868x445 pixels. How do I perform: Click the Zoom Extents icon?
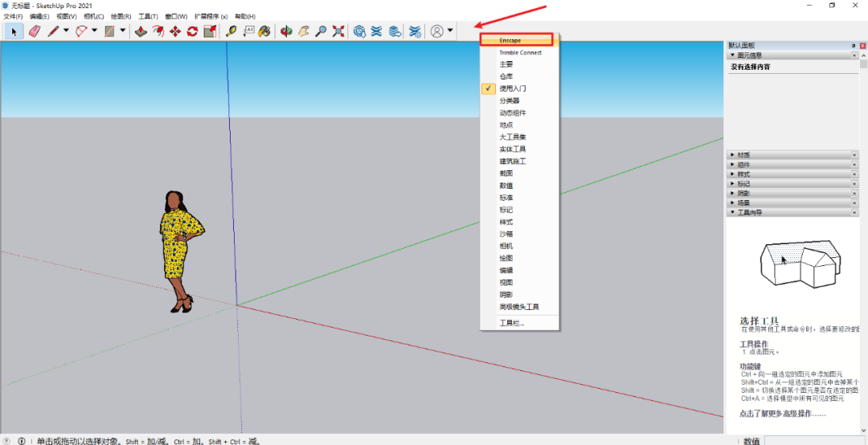point(338,31)
